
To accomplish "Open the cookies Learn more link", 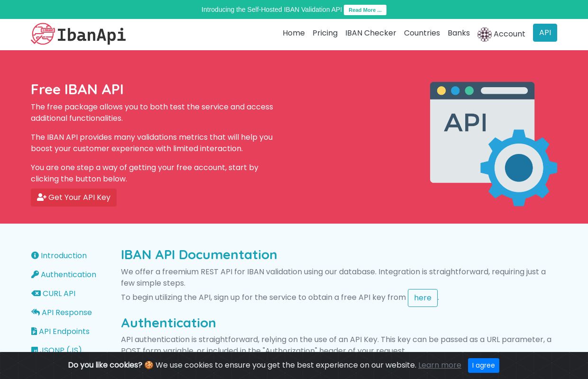I will (x=440, y=365).
